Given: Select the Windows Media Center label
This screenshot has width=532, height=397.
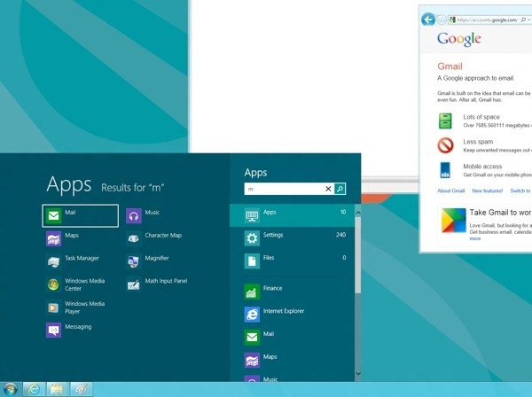Looking at the screenshot, I should coord(85,284).
